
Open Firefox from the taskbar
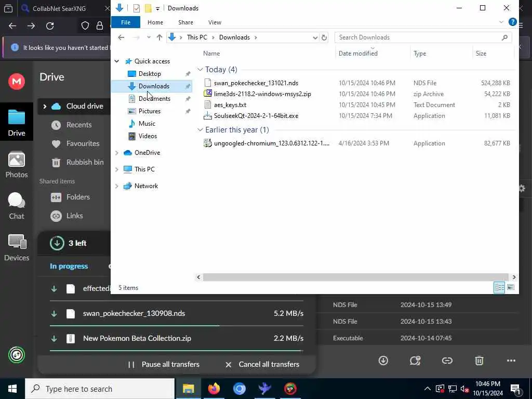[214, 389]
